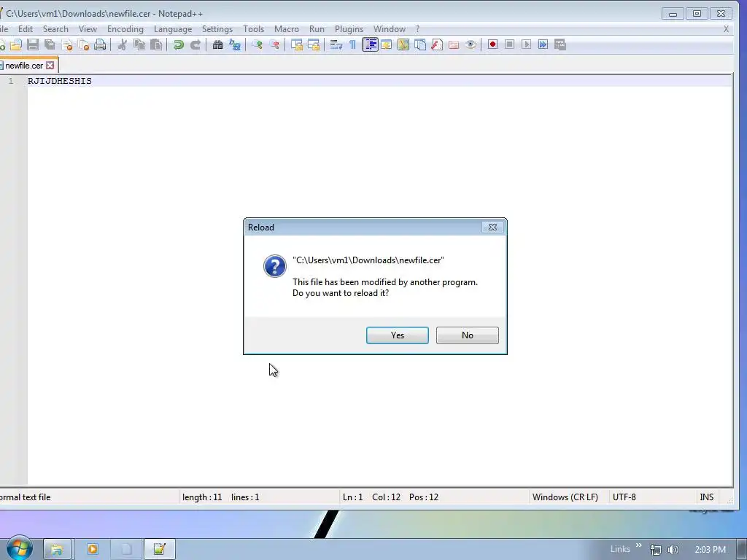The height and width of the screenshot is (560, 747).
Task: Open Windows Explorer from the taskbar
Action: coord(57,550)
